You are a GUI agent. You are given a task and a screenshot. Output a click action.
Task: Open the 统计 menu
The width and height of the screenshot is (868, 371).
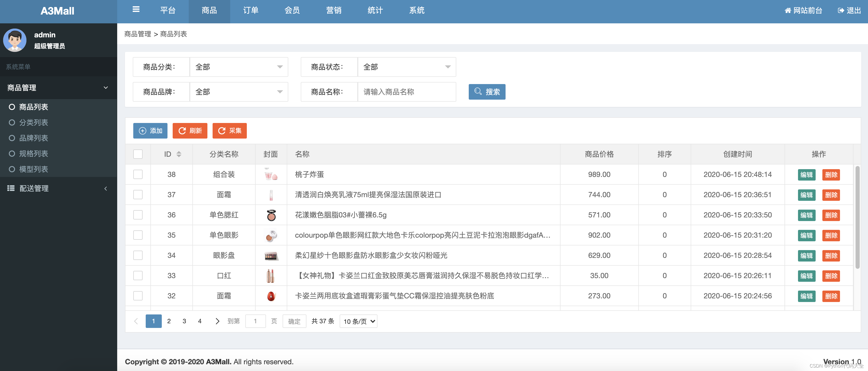[375, 10]
